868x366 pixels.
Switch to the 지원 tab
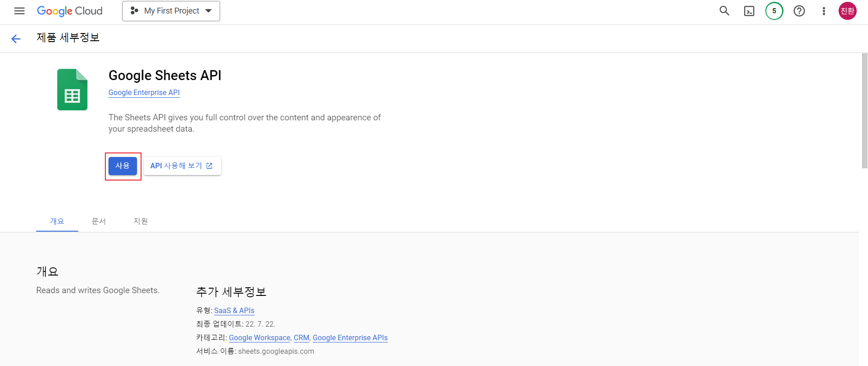[141, 221]
